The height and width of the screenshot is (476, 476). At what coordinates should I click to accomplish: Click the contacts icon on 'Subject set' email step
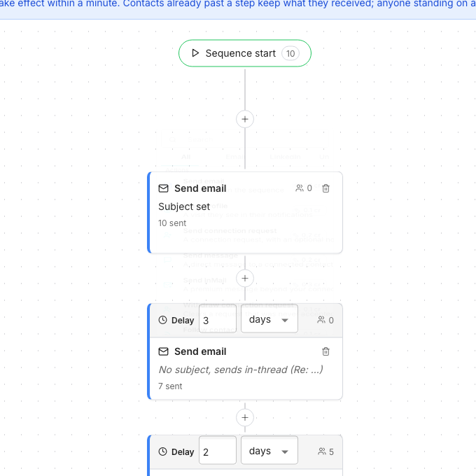(300, 188)
